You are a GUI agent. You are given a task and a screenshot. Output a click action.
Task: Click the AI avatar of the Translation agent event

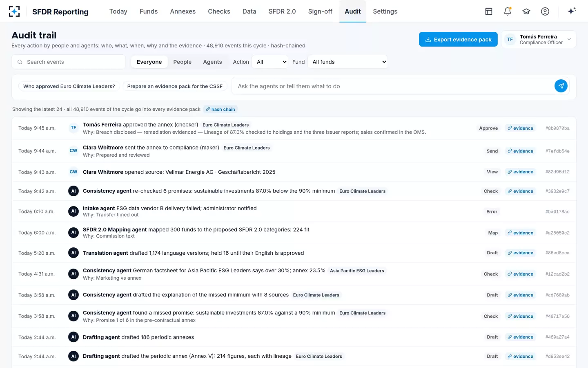(x=73, y=253)
